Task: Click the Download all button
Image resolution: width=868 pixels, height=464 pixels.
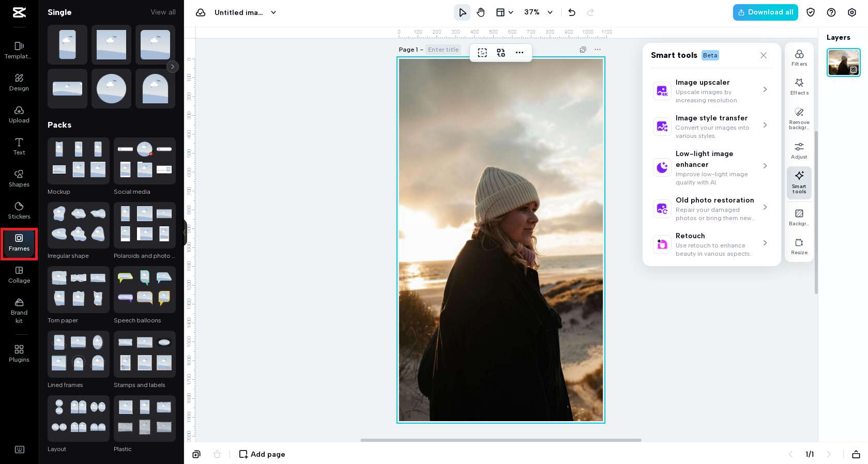Action: click(x=765, y=12)
